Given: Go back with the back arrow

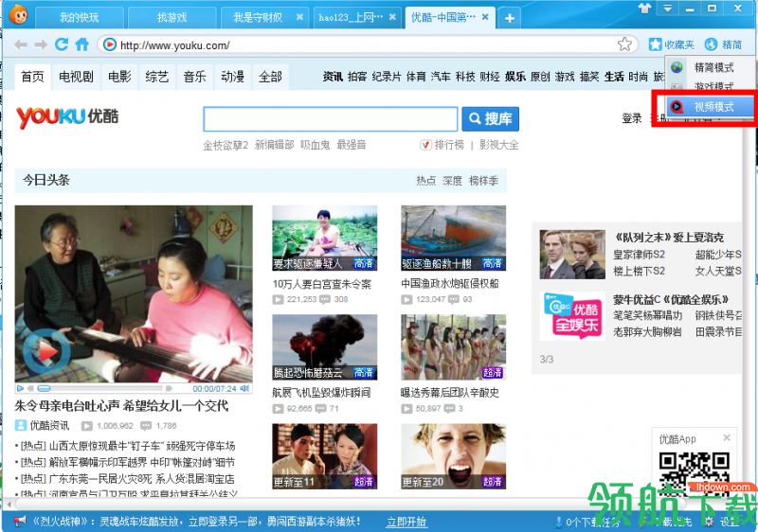Looking at the screenshot, I should pos(20,44).
